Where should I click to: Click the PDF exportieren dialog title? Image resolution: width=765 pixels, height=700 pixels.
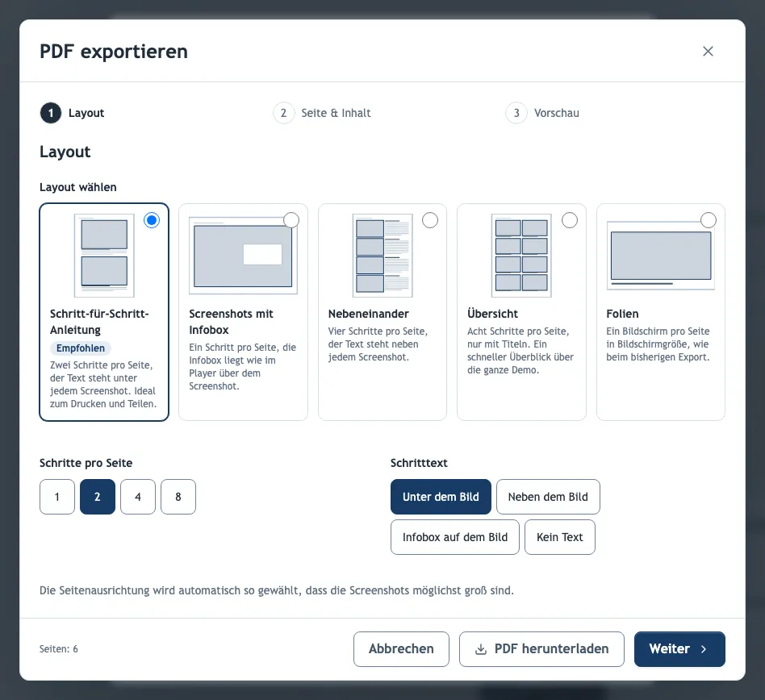coord(114,52)
